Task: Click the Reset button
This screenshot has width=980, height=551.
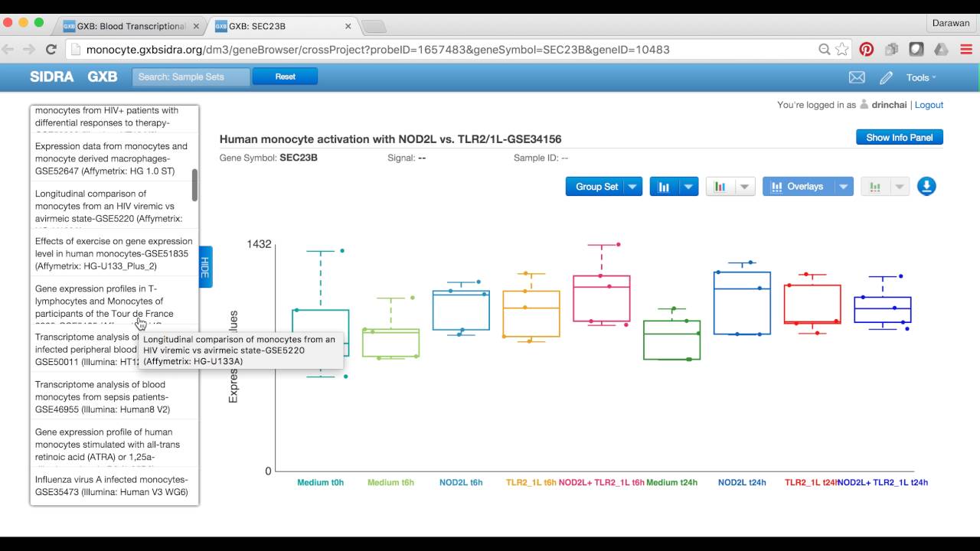Action: [x=285, y=77]
